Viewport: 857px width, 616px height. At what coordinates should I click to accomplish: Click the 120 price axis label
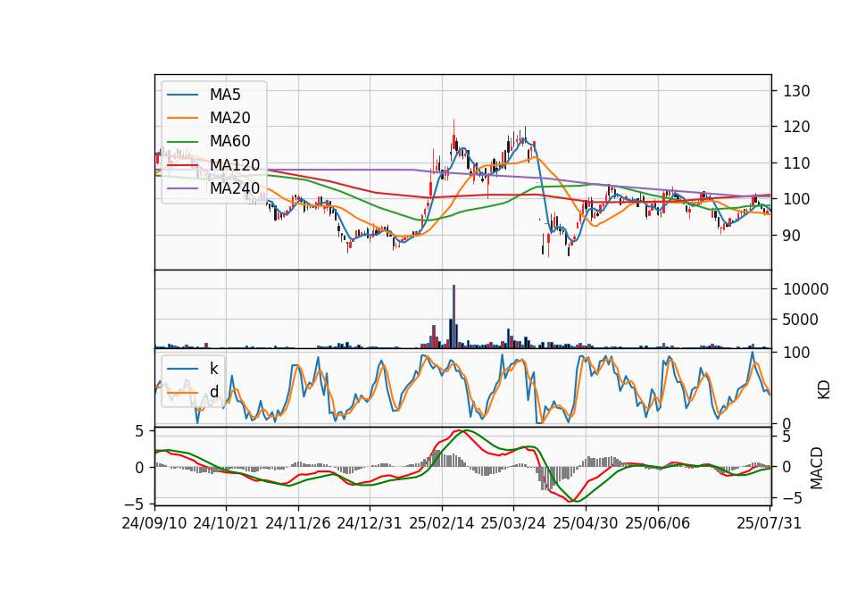tap(796, 127)
